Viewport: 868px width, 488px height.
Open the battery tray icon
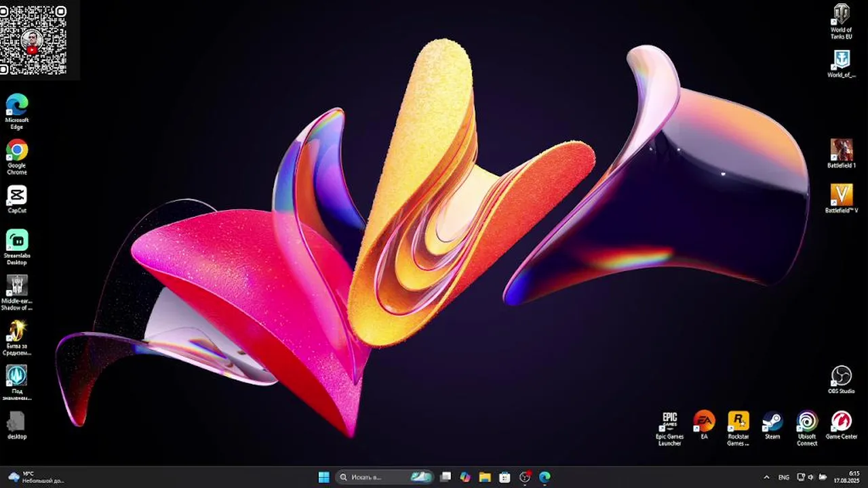click(x=823, y=477)
